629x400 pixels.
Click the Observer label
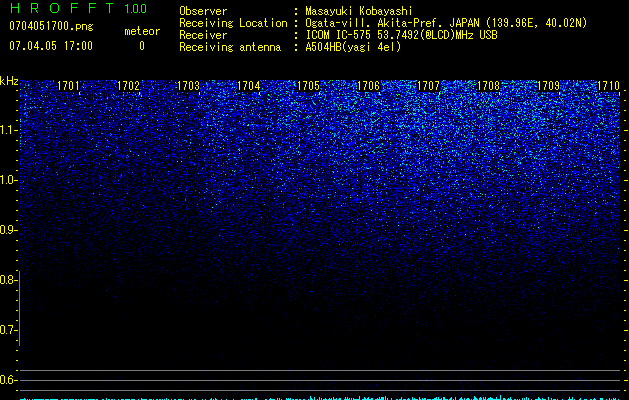pos(203,11)
